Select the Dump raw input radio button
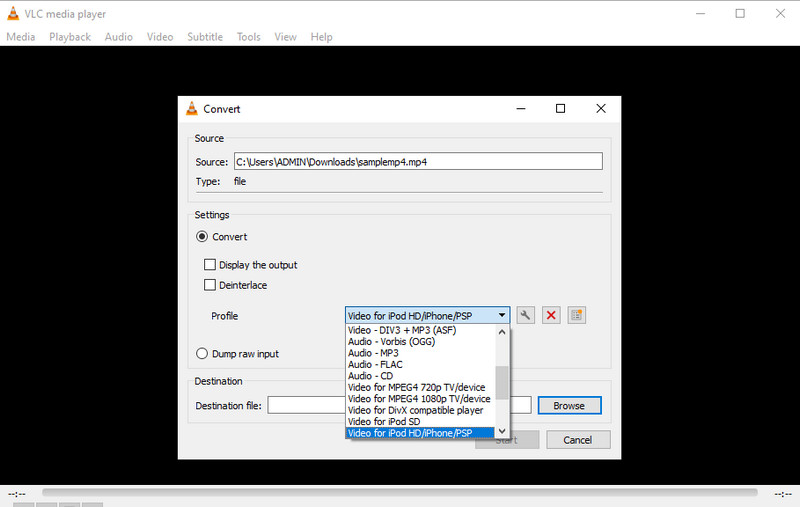This screenshot has width=800, height=507. coord(203,353)
